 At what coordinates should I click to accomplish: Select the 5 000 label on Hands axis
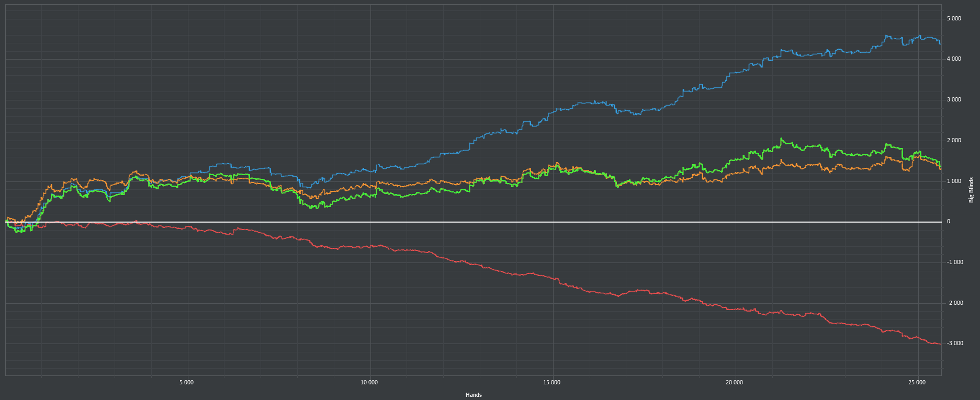pos(186,383)
